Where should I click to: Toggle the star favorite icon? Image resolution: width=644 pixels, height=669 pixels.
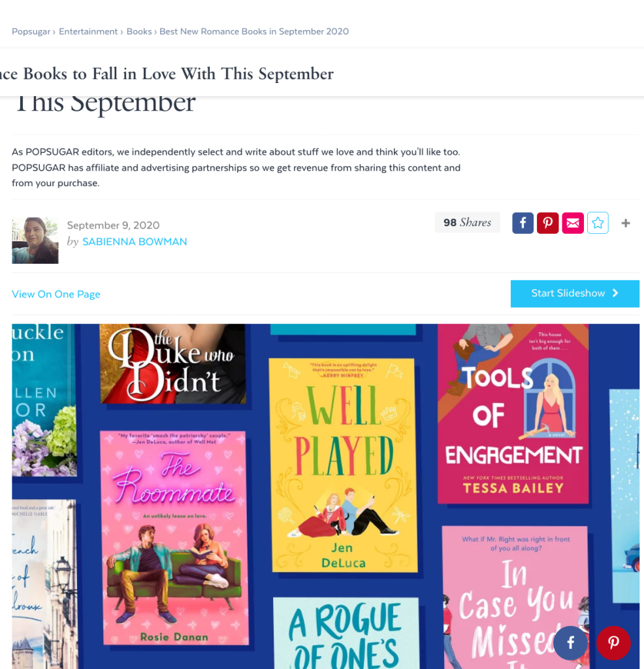598,223
